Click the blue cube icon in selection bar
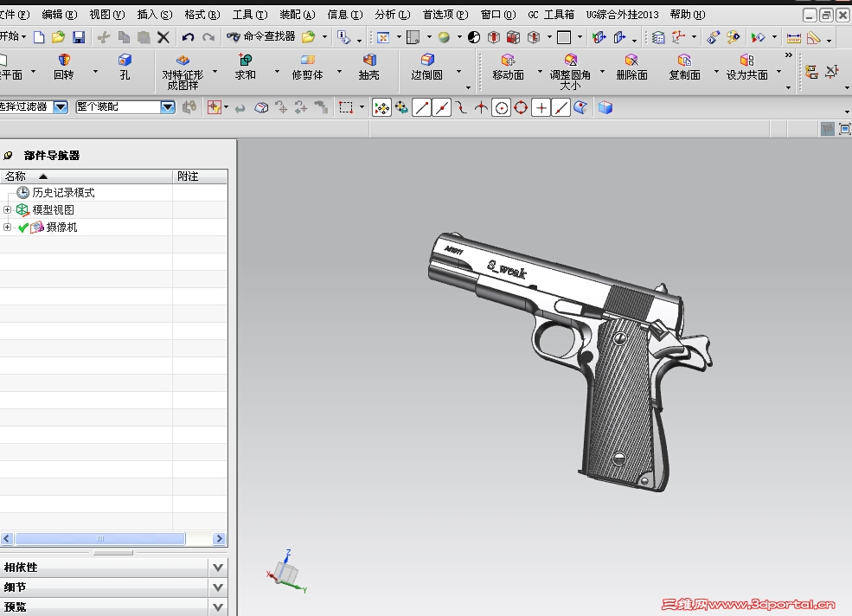Image resolution: width=852 pixels, height=616 pixels. (605, 107)
